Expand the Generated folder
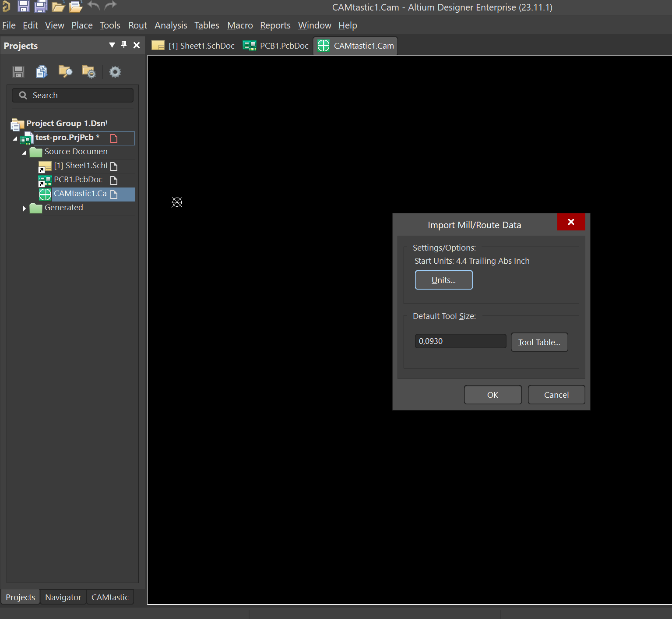This screenshot has height=619, width=672. 24,209
